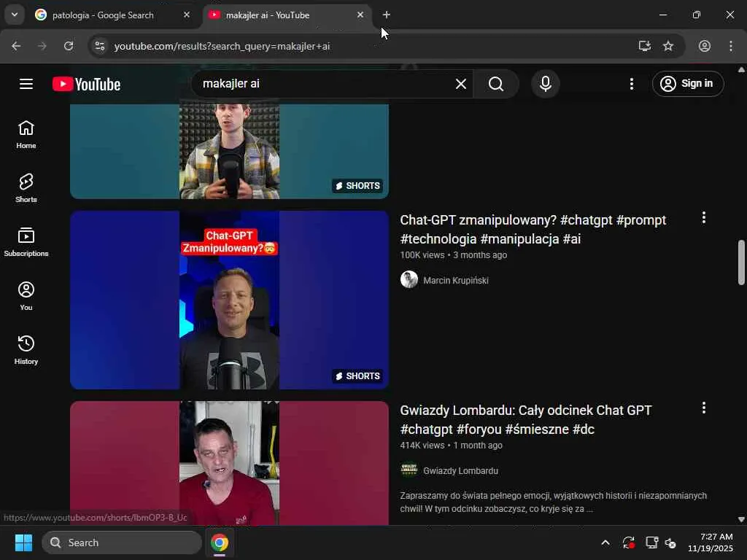
Task: Open a new browser tab
Action: pos(387,15)
